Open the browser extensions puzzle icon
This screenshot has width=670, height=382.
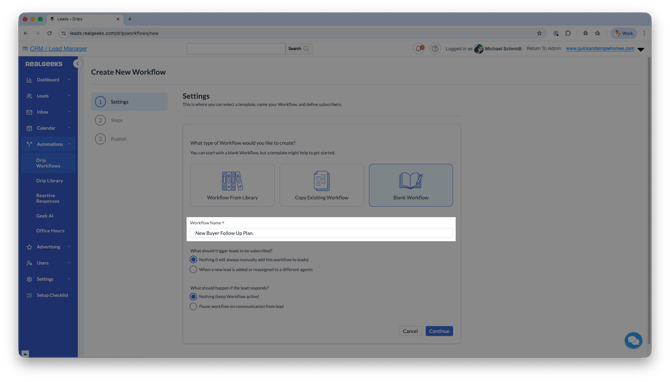pos(568,33)
